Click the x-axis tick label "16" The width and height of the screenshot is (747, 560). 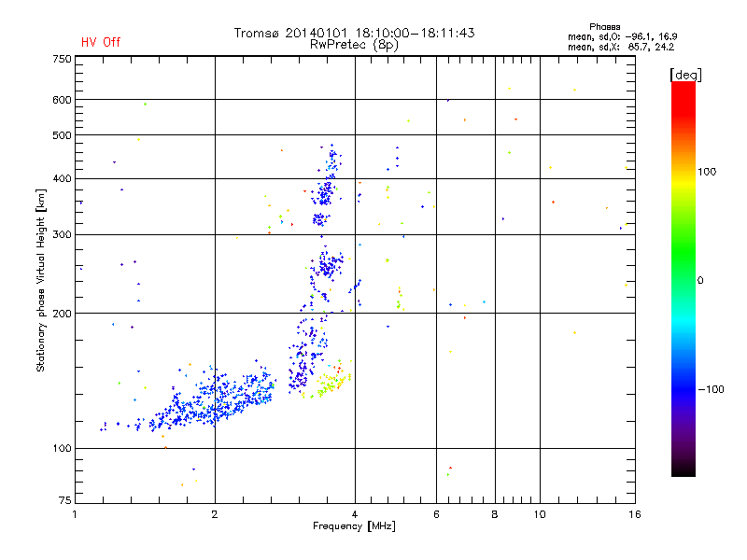(x=635, y=514)
